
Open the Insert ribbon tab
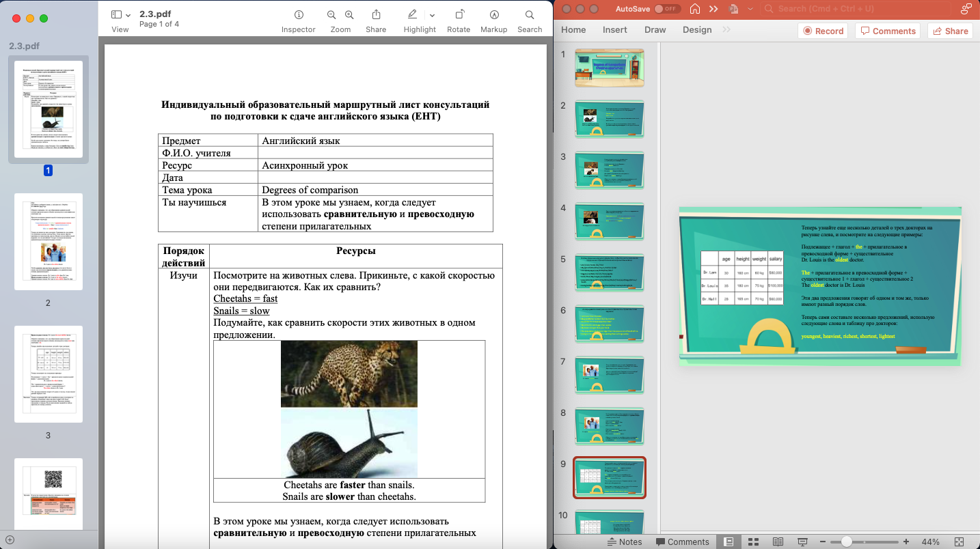pyautogui.click(x=614, y=29)
